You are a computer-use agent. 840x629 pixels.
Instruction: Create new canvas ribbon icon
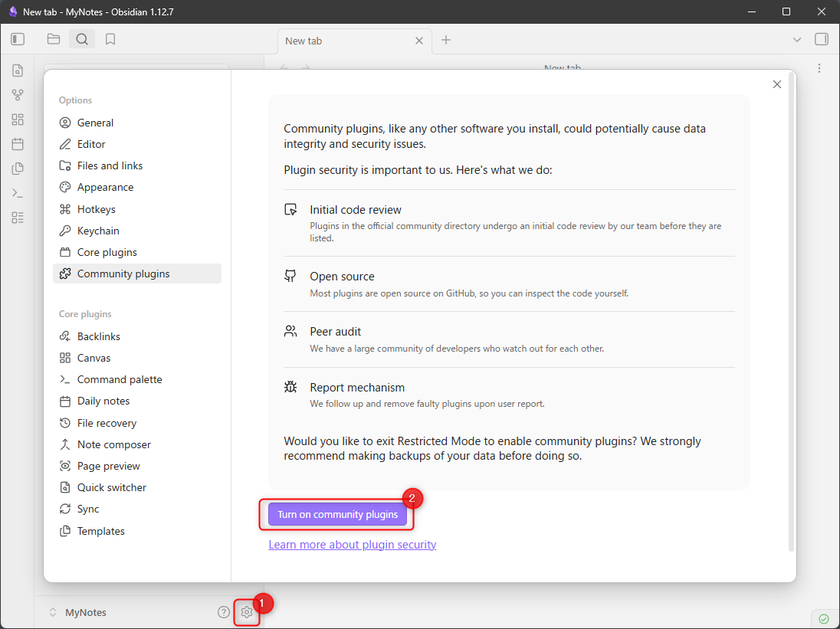[18, 120]
